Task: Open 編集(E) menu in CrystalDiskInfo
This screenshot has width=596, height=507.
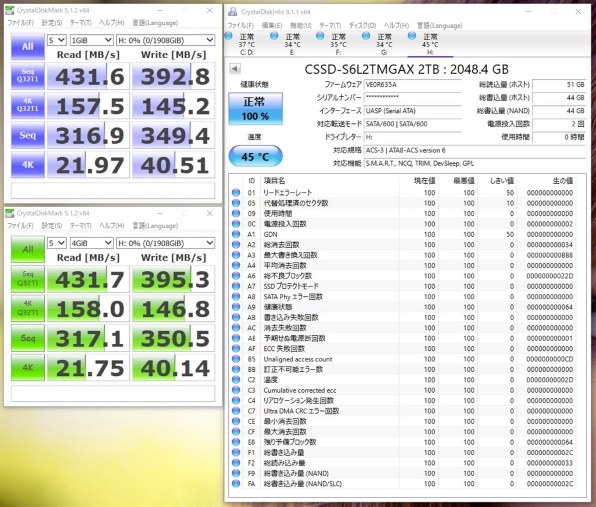Action: tap(272, 25)
